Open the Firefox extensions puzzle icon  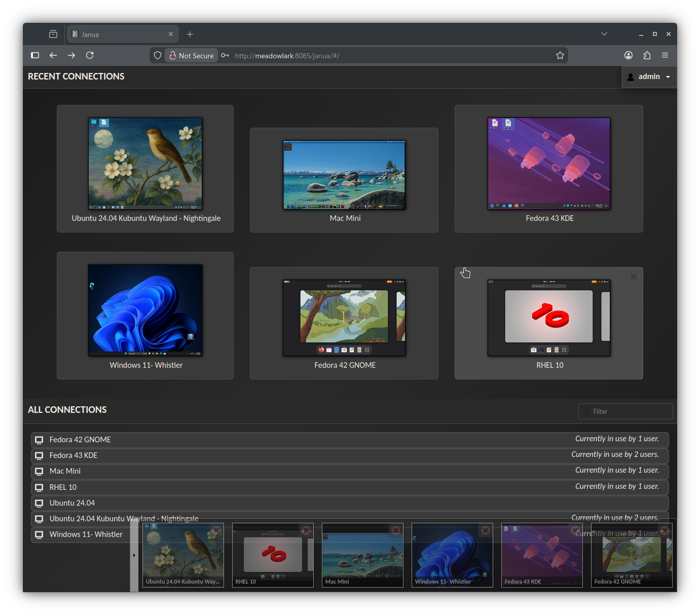click(647, 55)
